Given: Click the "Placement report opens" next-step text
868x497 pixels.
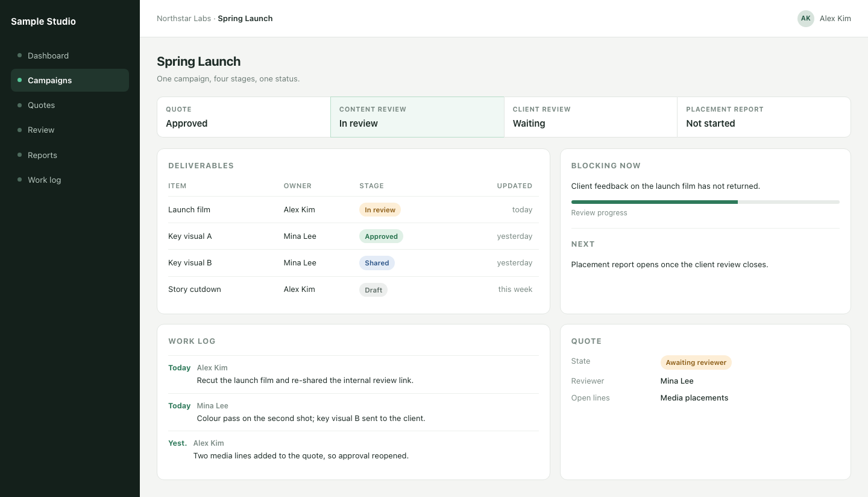Looking at the screenshot, I should pyautogui.click(x=670, y=265).
